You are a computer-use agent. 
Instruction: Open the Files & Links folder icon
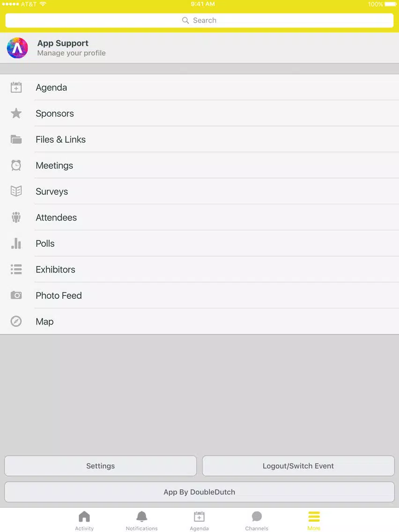[x=16, y=140]
